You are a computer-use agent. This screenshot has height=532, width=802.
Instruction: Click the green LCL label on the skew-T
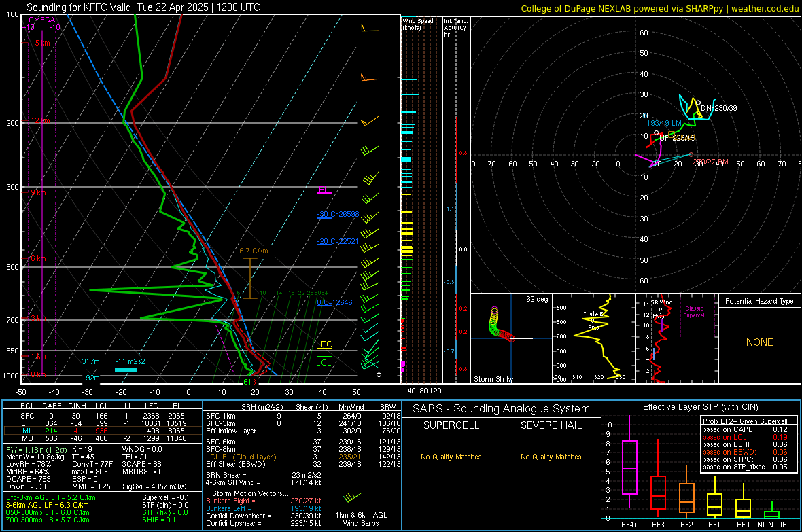coord(324,363)
